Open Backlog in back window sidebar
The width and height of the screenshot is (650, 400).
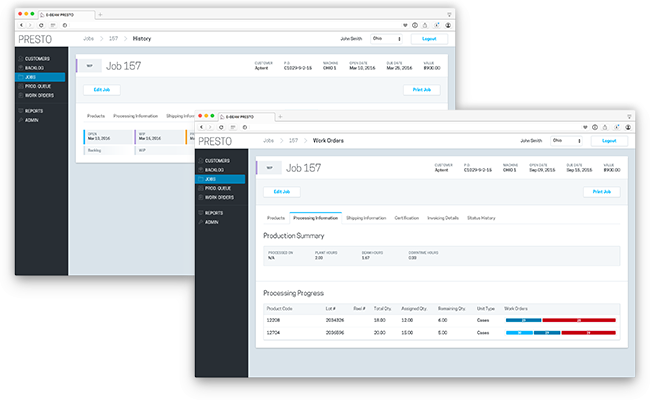[x=34, y=68]
